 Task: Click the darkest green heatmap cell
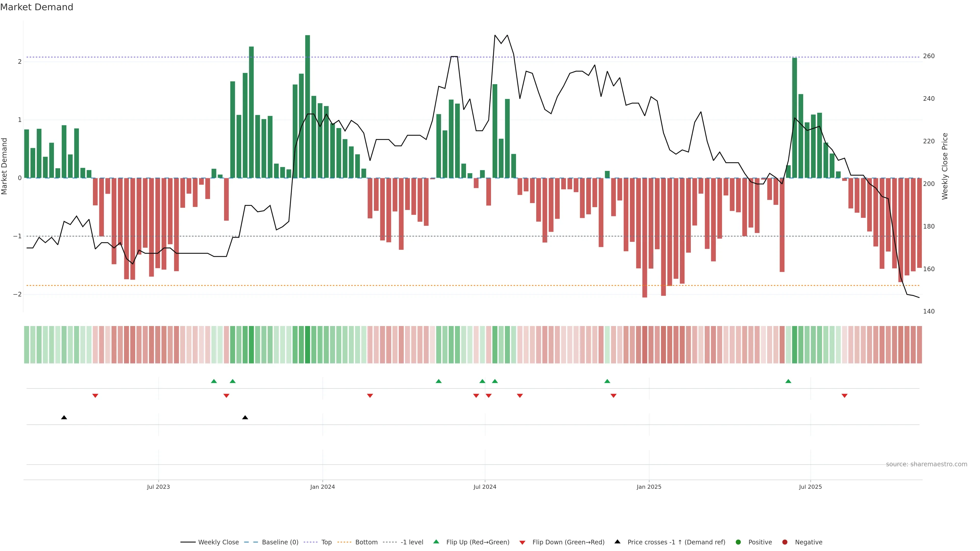[307, 345]
